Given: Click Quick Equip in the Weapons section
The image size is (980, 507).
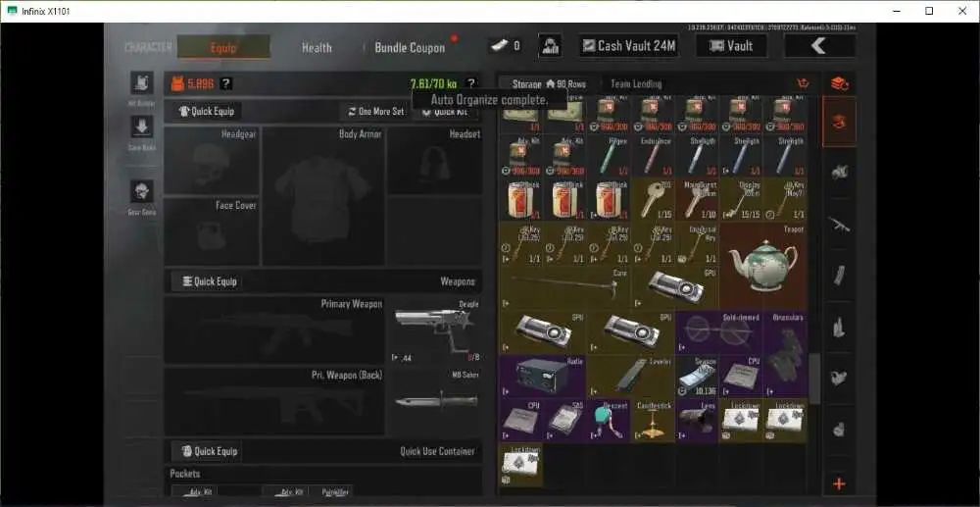Looking at the screenshot, I should (x=210, y=281).
